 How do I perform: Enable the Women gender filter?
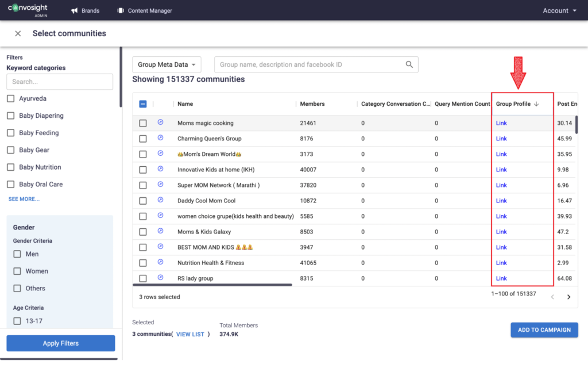pyautogui.click(x=17, y=271)
